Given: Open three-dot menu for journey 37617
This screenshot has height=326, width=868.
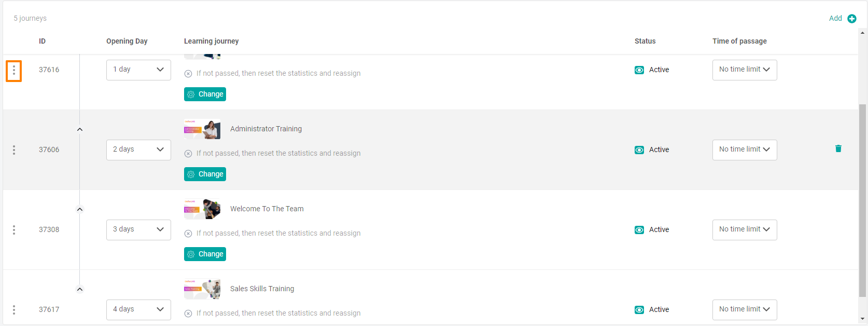Looking at the screenshot, I should pos(14,310).
